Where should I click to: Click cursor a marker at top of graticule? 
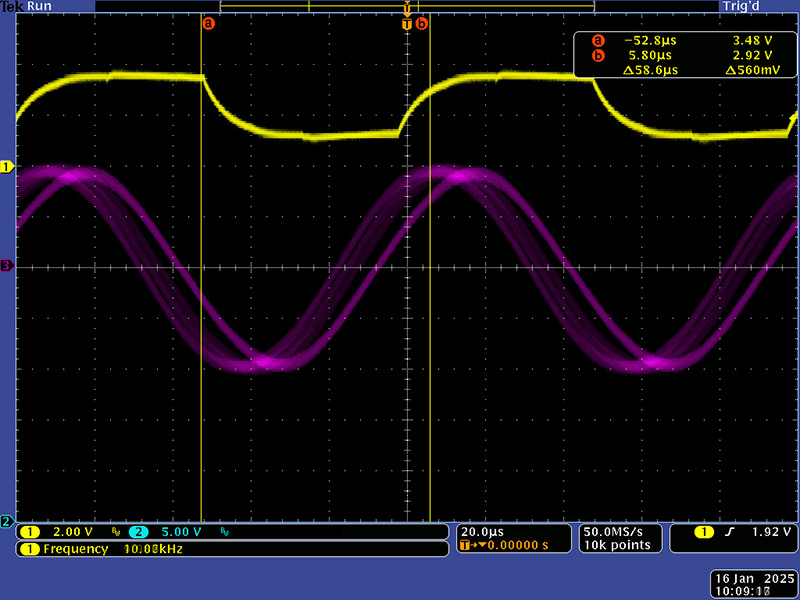(208, 23)
